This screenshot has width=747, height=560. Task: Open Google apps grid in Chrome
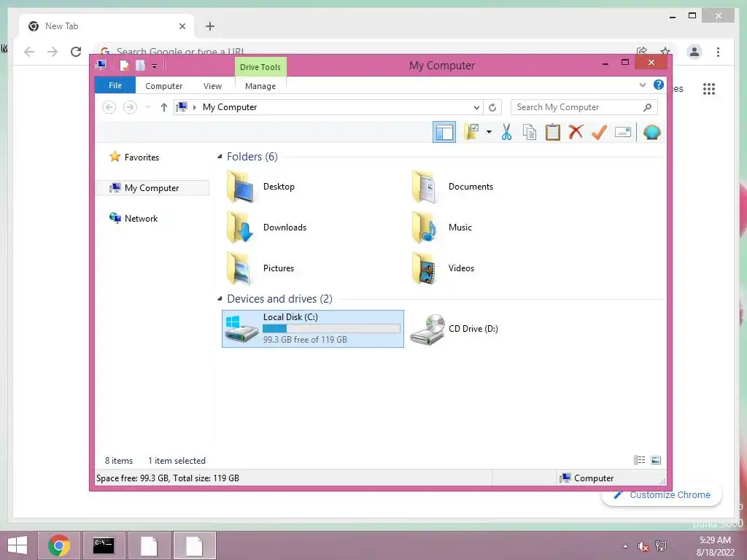pos(709,88)
